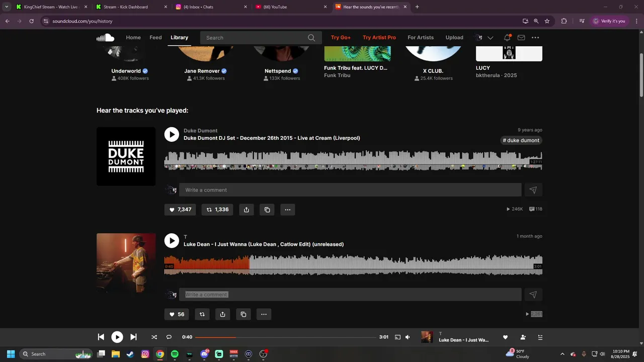Like the Luke Dean track (56)
The image size is (644, 362).
pos(177,314)
